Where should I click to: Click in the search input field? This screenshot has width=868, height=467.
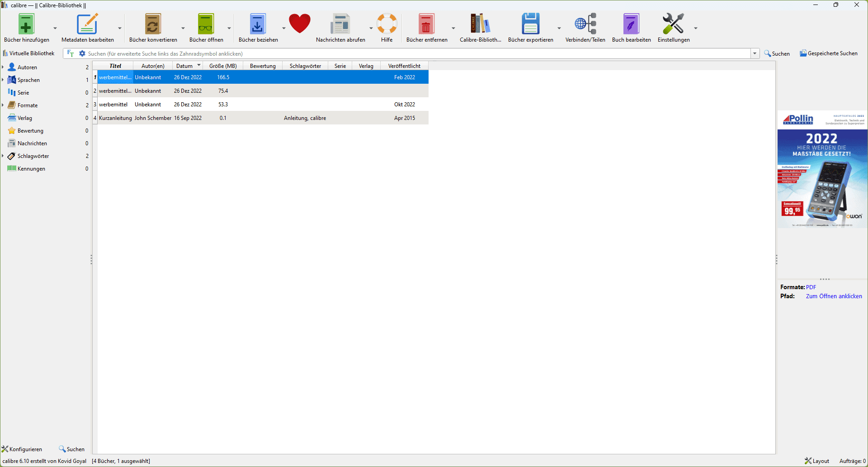click(x=418, y=53)
